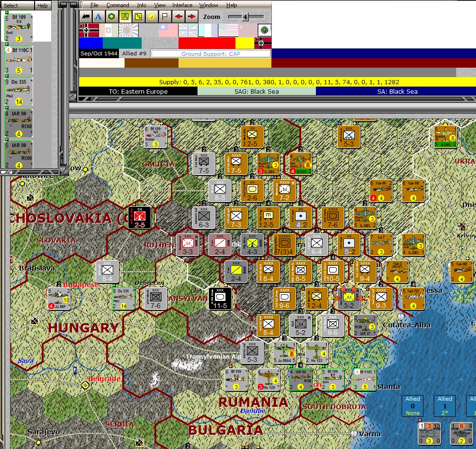The height and width of the screenshot is (449, 476).
Task: Open the Help menu on the unit panel
Action: pos(42,6)
